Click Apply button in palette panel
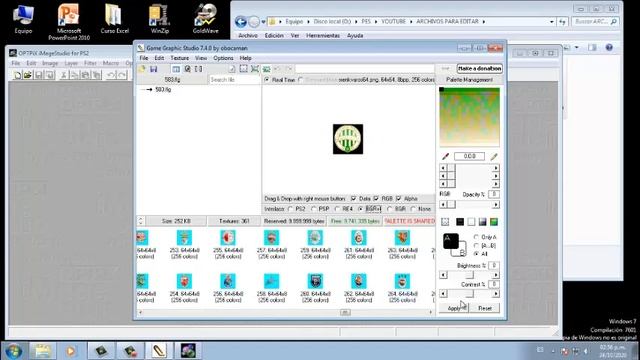This screenshot has width=640, height=360. pyautogui.click(x=454, y=308)
